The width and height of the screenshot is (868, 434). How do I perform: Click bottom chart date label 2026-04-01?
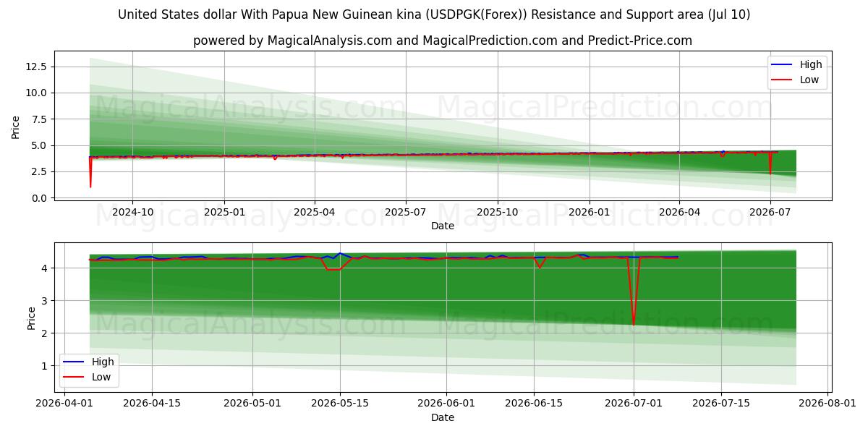point(64,404)
